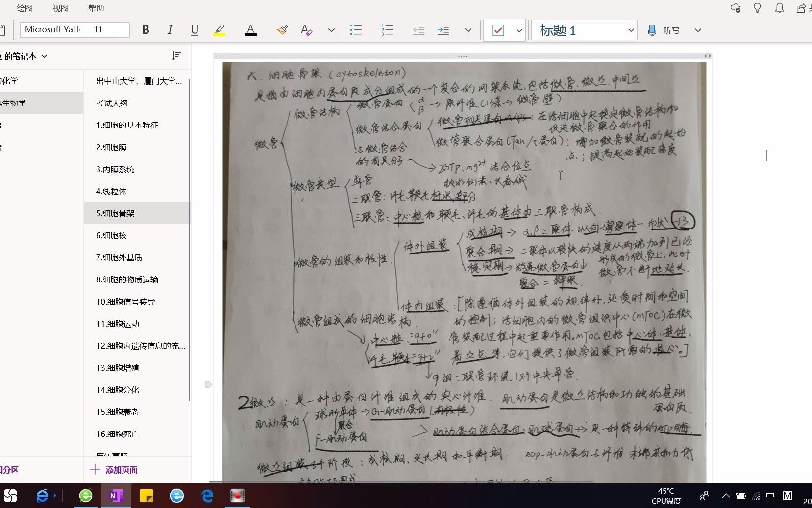
Task: Share the notebook
Action: click(x=802, y=8)
